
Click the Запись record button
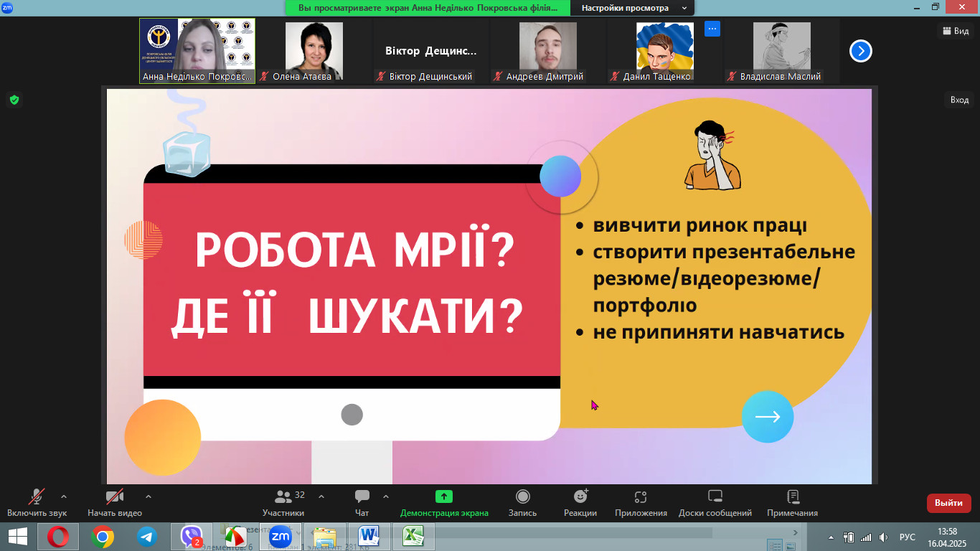click(523, 503)
